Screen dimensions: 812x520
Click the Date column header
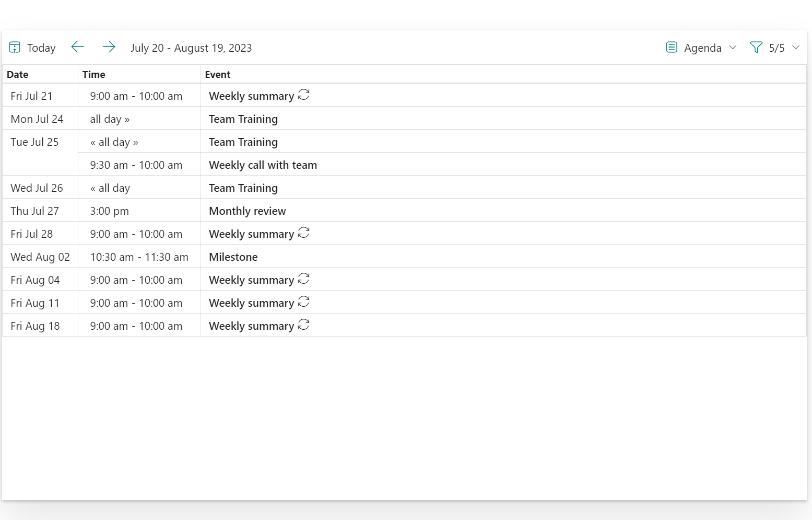coord(18,75)
